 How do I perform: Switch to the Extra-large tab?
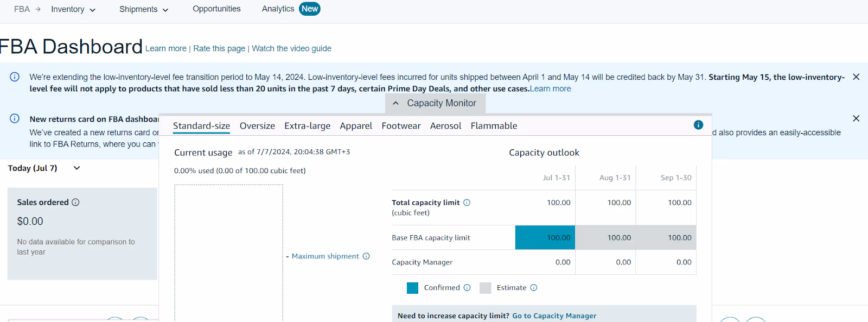click(x=307, y=125)
